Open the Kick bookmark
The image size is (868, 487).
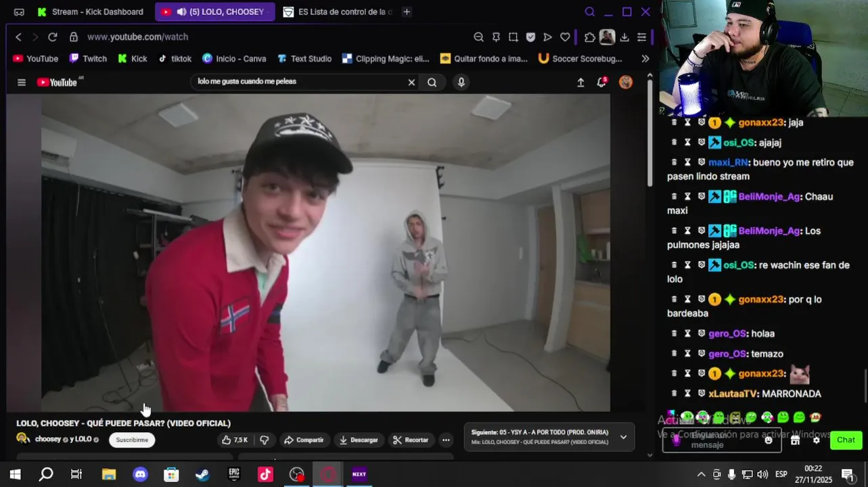pyautogui.click(x=133, y=59)
